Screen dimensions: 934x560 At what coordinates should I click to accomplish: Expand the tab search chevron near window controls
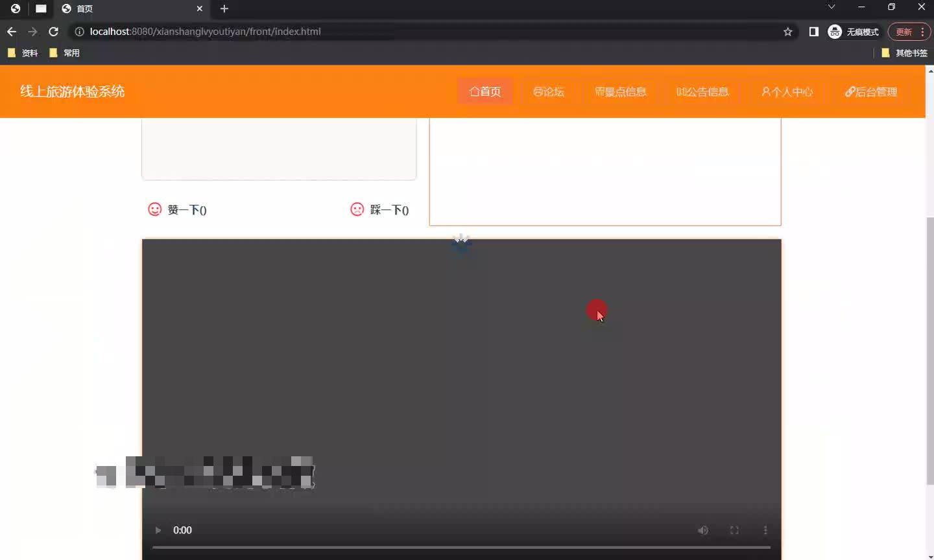[x=831, y=6]
